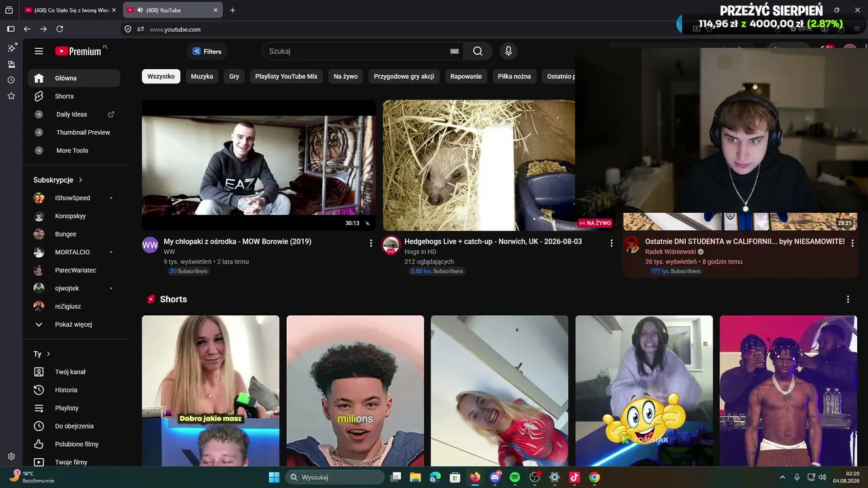Open options menu for Hedgehogs Live video
Image resolution: width=868 pixels, height=488 pixels.
(612, 243)
